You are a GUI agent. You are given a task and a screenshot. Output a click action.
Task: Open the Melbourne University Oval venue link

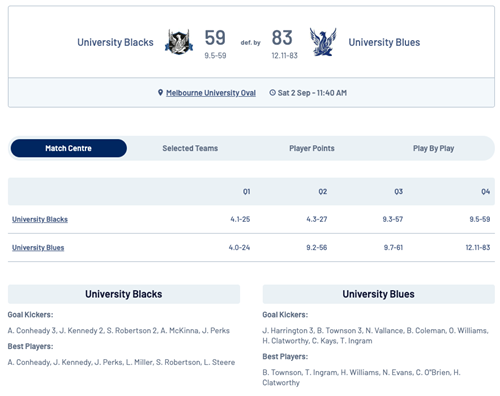pos(211,93)
